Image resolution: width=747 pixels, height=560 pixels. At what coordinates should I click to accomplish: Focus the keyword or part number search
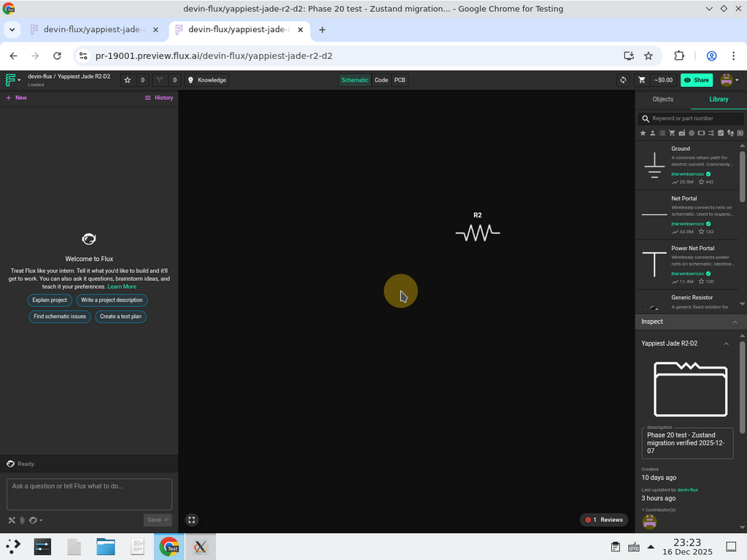pyautogui.click(x=694, y=118)
